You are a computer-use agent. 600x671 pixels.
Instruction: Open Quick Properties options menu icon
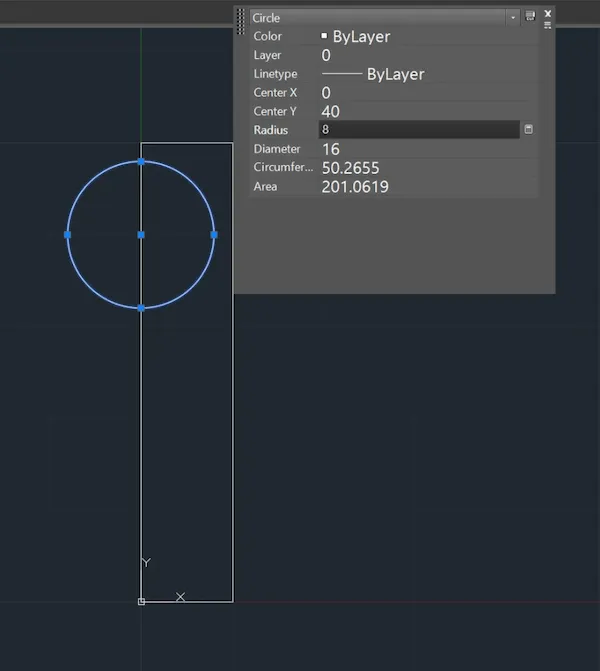coord(548,25)
